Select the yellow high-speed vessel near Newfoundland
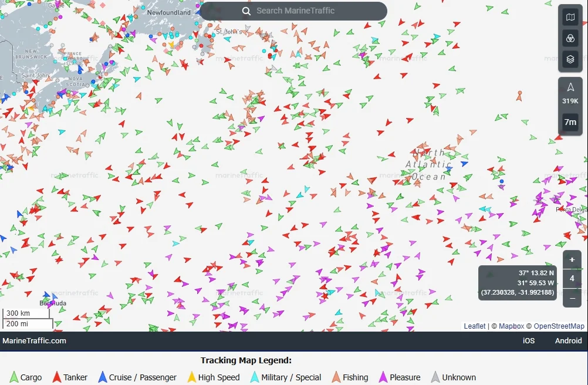Viewport: 588px width, 385px height. [171, 45]
